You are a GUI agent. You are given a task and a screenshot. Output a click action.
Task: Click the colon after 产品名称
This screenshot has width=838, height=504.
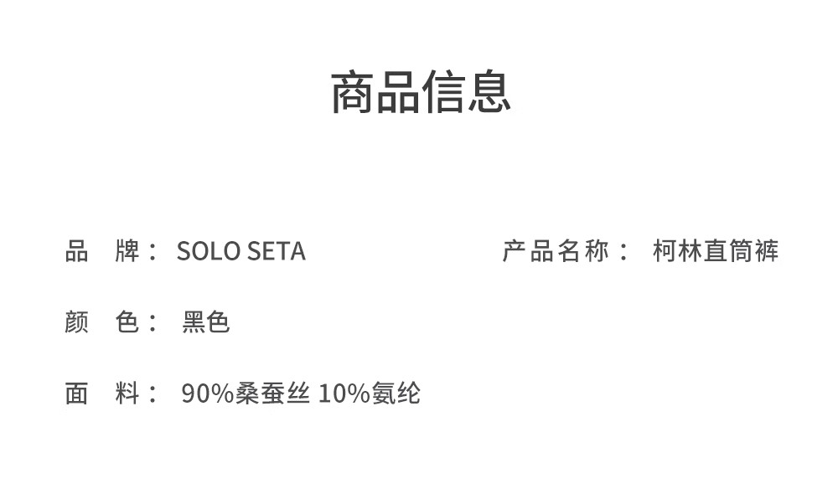point(623,253)
